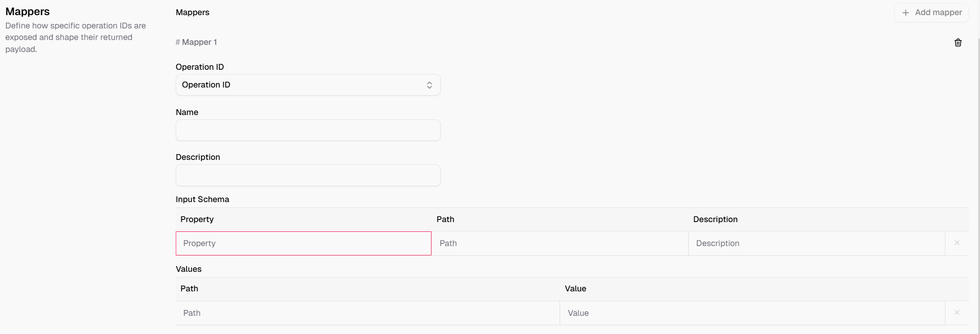Screen dimensions: 980x334
Task: Delete Mapper 1 with the trash icon
Action: (x=958, y=43)
